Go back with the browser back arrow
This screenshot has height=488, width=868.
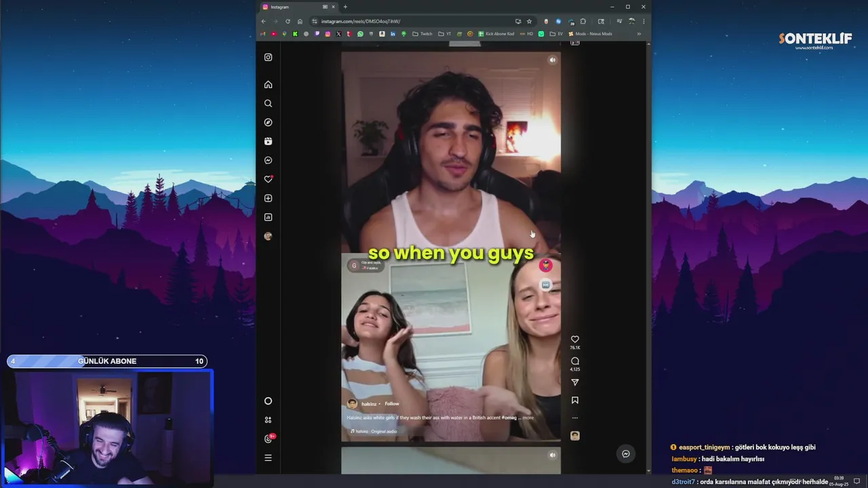pos(263,21)
